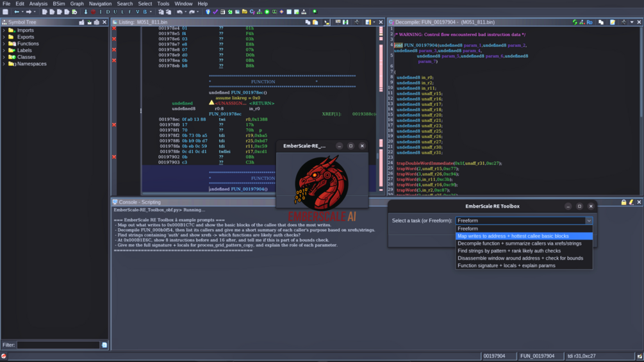Click 'FUN_00197904' in the status bar
644x362 pixels.
(537, 356)
